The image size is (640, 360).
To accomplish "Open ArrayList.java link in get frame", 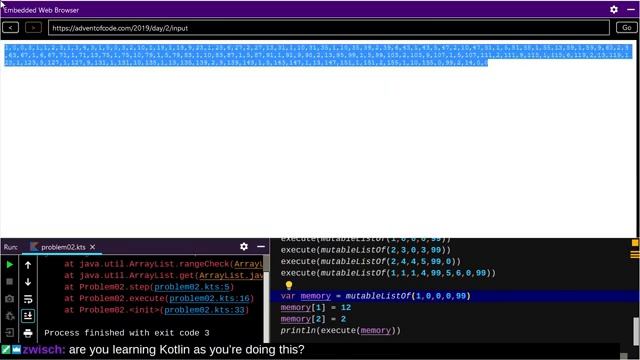I will click(231, 276).
